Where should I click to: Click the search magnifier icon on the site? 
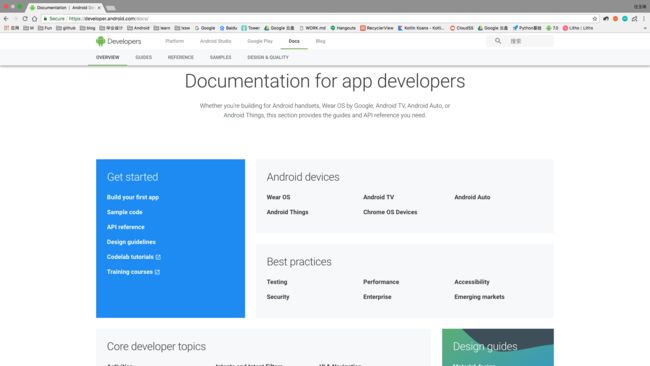498,41
